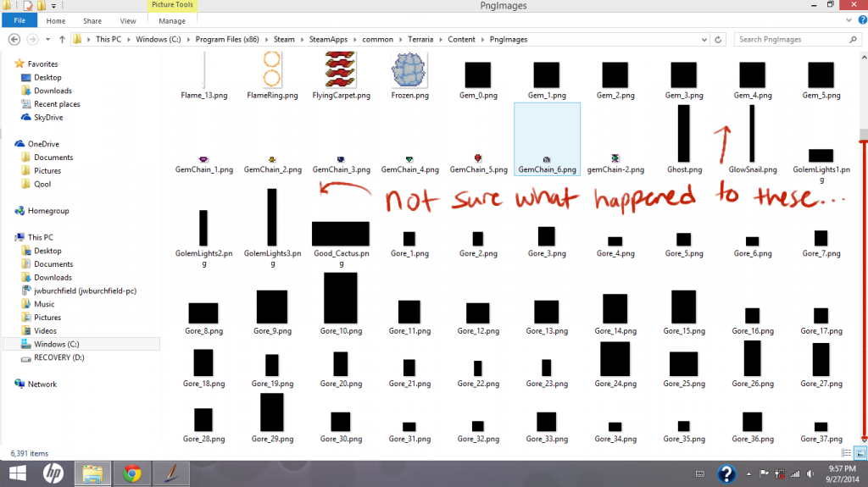
Task: Open the Share ribbon tab
Action: coord(92,21)
